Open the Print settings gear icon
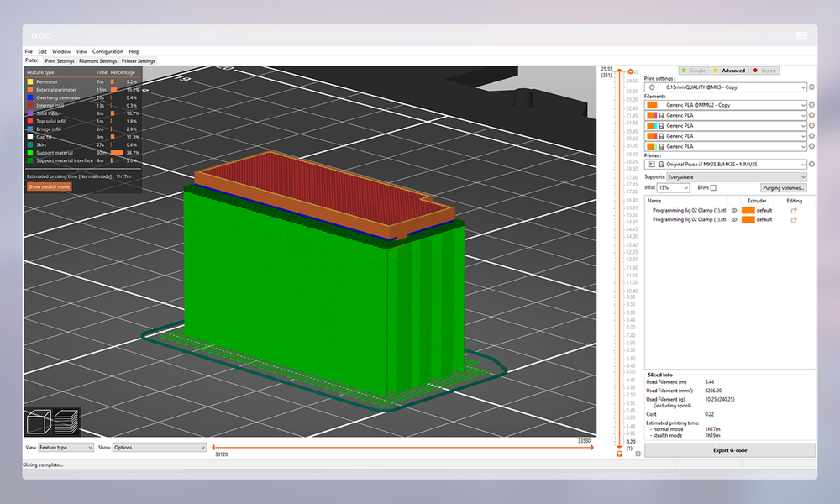This screenshot has width=840, height=504. (811, 87)
